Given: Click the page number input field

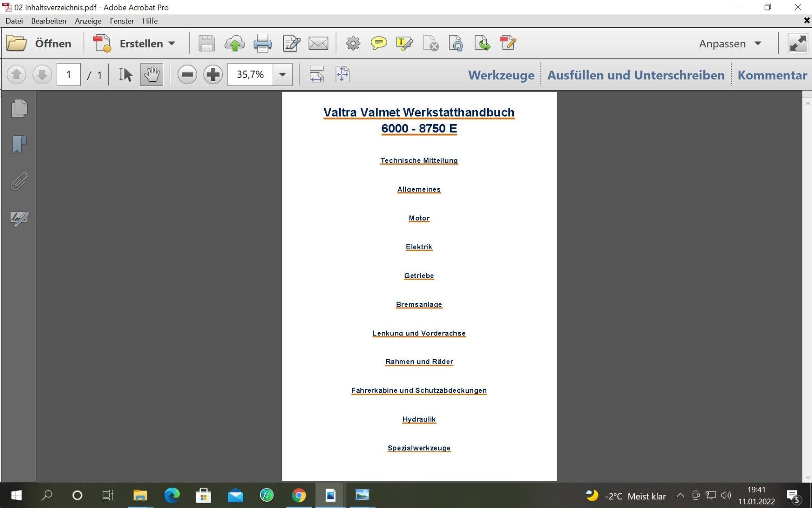Looking at the screenshot, I should point(69,75).
